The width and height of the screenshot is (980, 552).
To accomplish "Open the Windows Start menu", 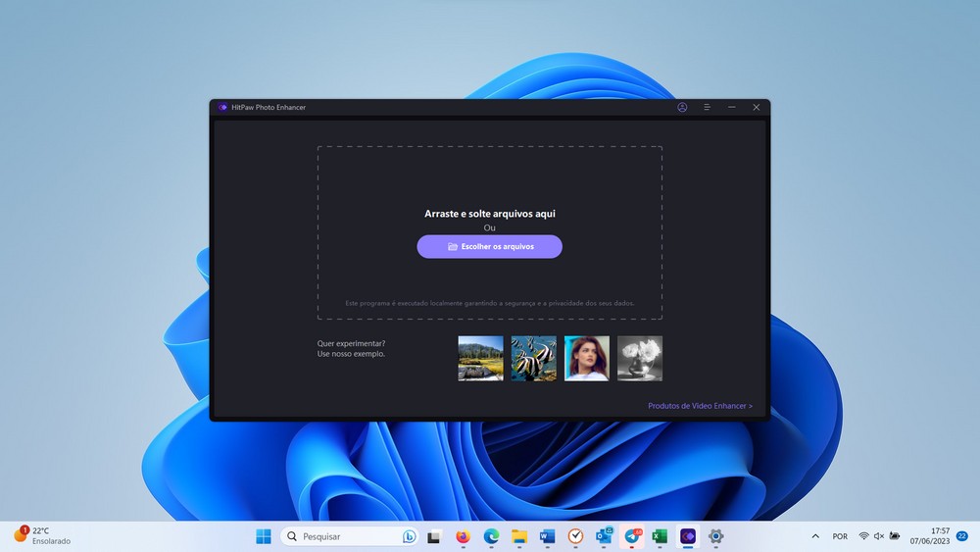I will tap(264, 536).
